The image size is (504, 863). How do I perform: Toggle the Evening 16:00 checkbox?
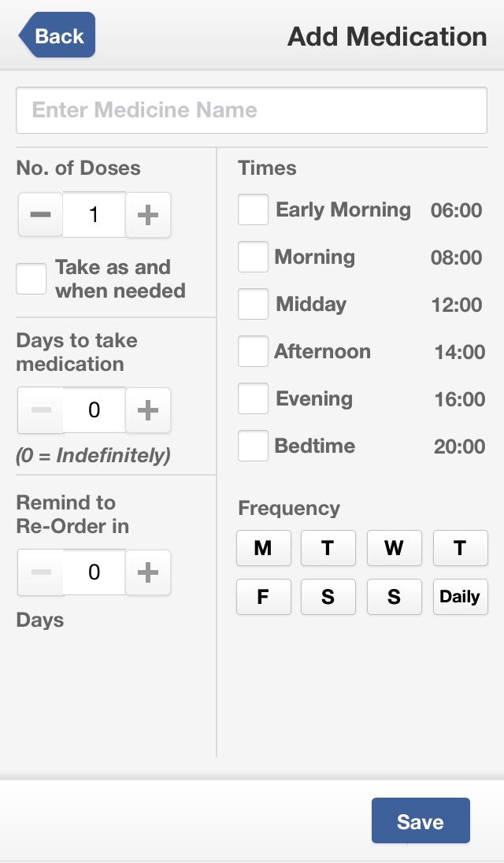click(x=254, y=399)
